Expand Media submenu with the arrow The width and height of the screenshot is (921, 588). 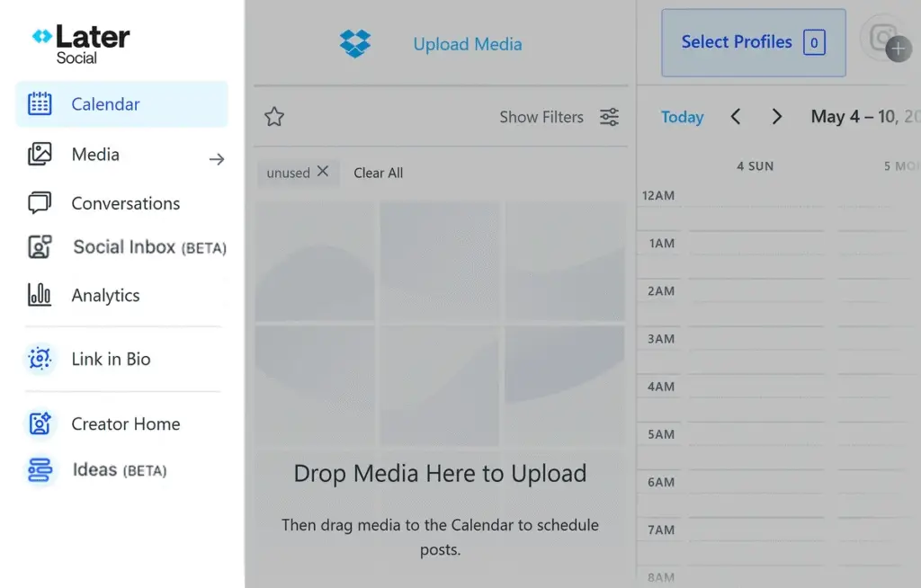coord(217,159)
